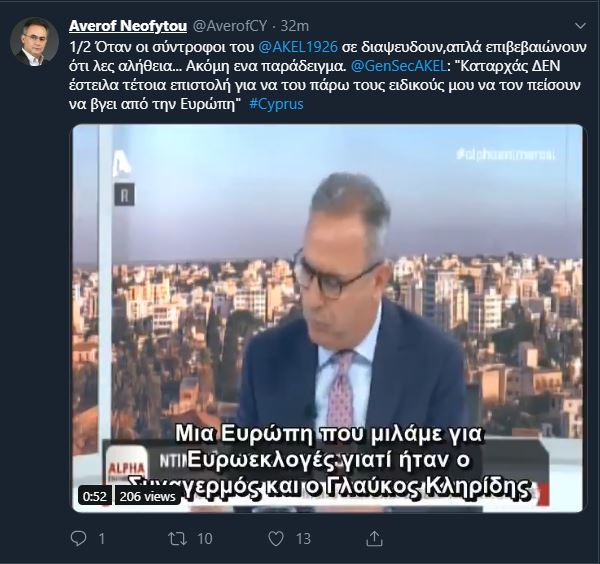Open the @GenSecAKEL mention
The width and height of the screenshot is (600, 564).
pos(399,66)
